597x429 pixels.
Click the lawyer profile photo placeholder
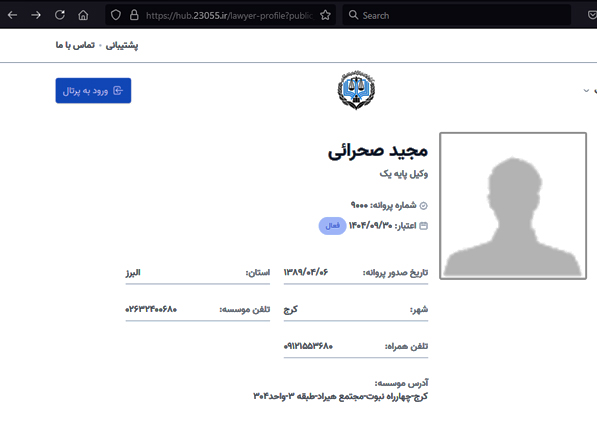coord(513,206)
